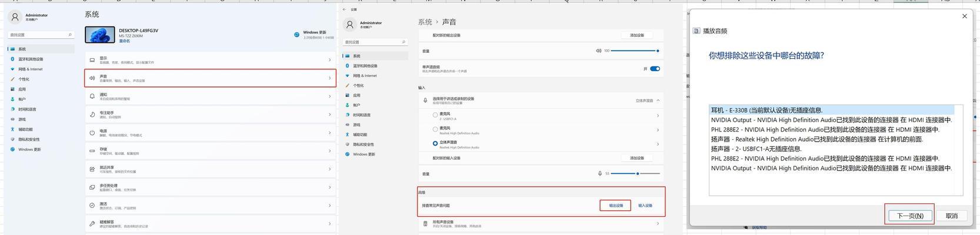Open details chevron for 麦克风 2- USBFC1-A
This screenshot has width=980, height=235.
[x=658, y=116]
